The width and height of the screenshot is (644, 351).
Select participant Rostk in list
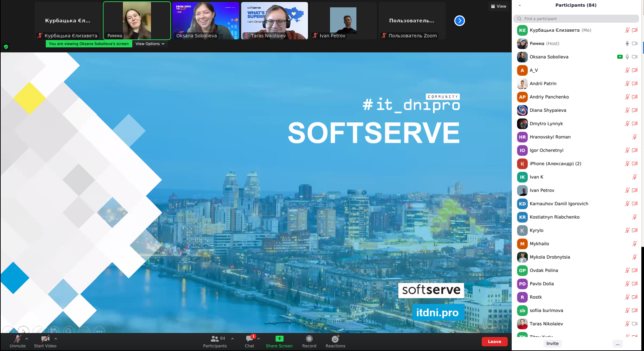tap(577, 297)
